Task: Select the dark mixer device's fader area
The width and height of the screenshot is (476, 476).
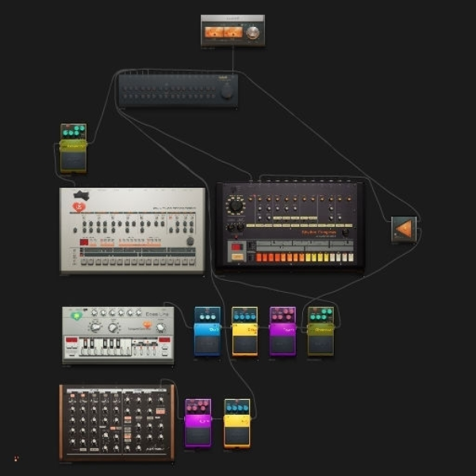Action: [170, 92]
